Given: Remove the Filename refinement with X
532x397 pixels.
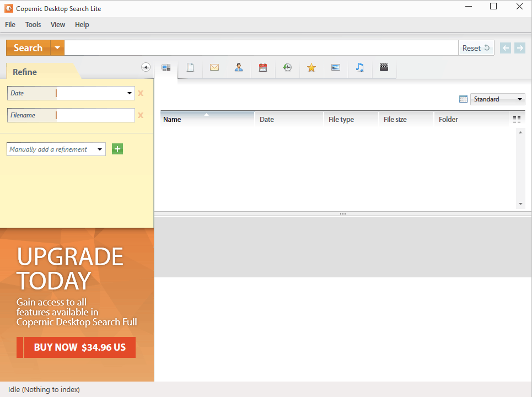Looking at the screenshot, I should 141,115.
